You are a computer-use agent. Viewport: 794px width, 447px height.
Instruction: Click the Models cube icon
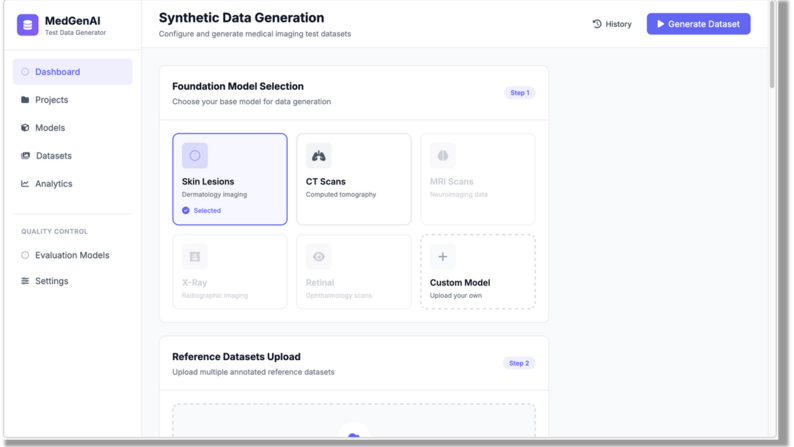(x=25, y=128)
